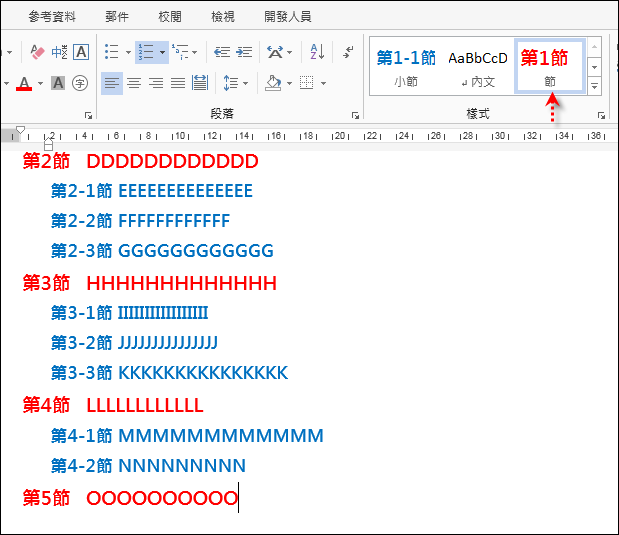Open the 開發人員 tab
Image resolution: width=619 pixels, height=535 pixels.
click(x=288, y=17)
